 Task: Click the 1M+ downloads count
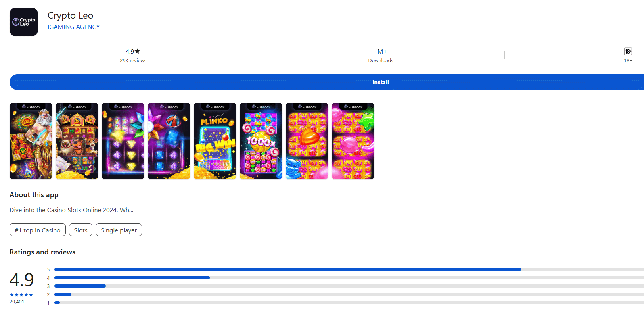coord(381,52)
